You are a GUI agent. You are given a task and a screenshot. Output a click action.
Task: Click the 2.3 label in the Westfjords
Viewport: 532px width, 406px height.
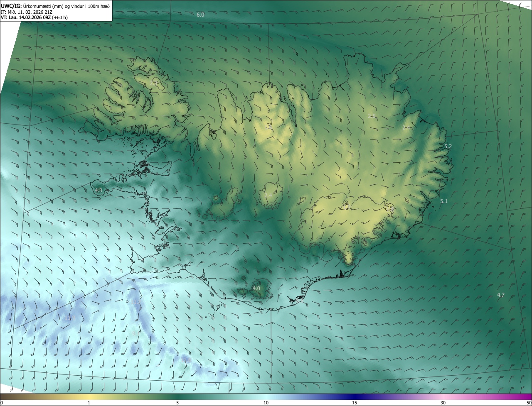coord(154,83)
